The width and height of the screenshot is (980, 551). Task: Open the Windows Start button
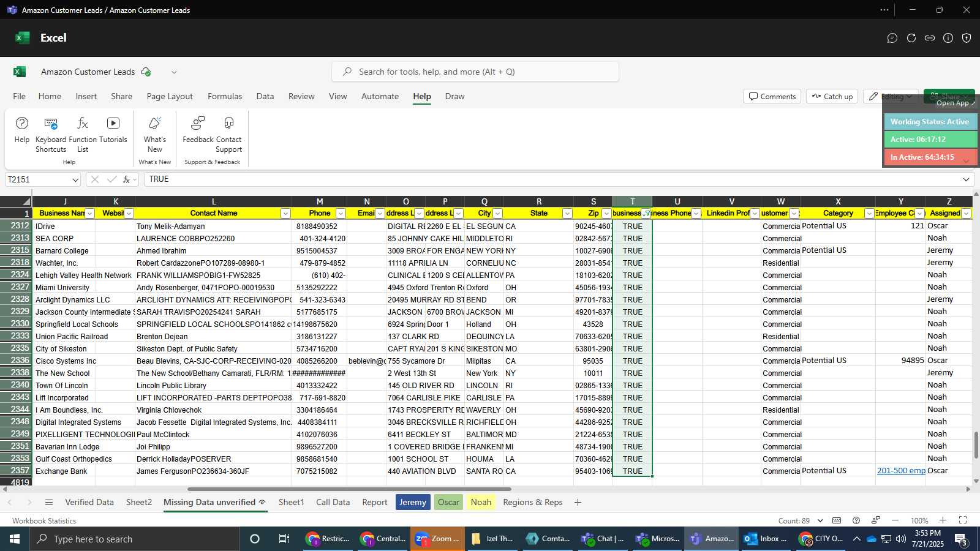click(x=15, y=539)
